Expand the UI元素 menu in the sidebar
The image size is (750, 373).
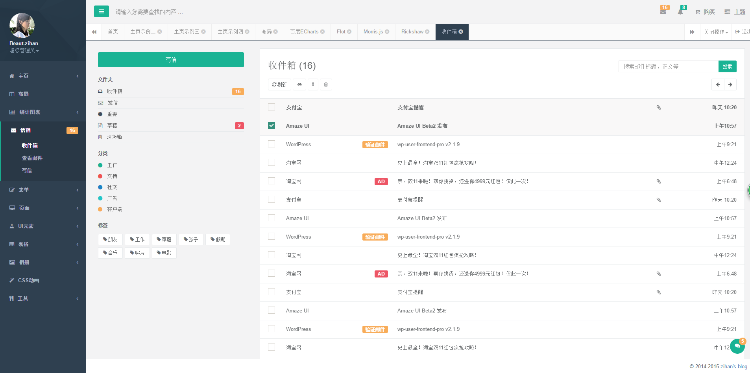tap(43, 226)
